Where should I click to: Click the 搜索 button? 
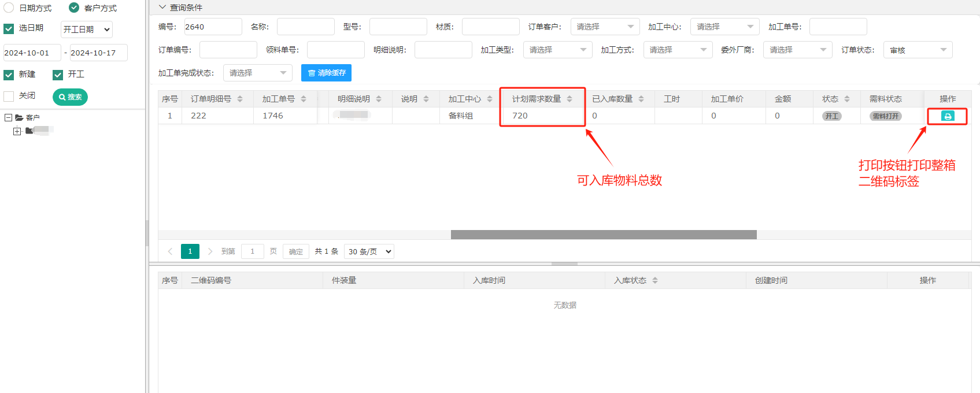pyautogui.click(x=70, y=97)
